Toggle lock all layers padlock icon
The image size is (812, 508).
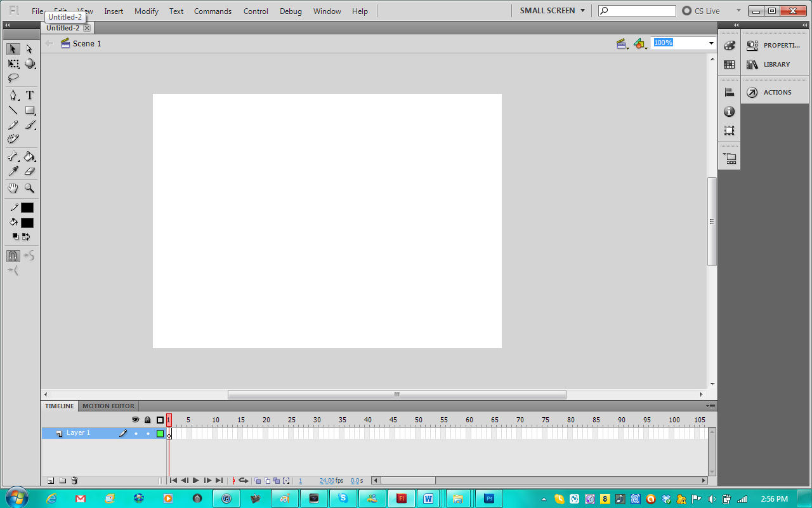click(x=147, y=420)
